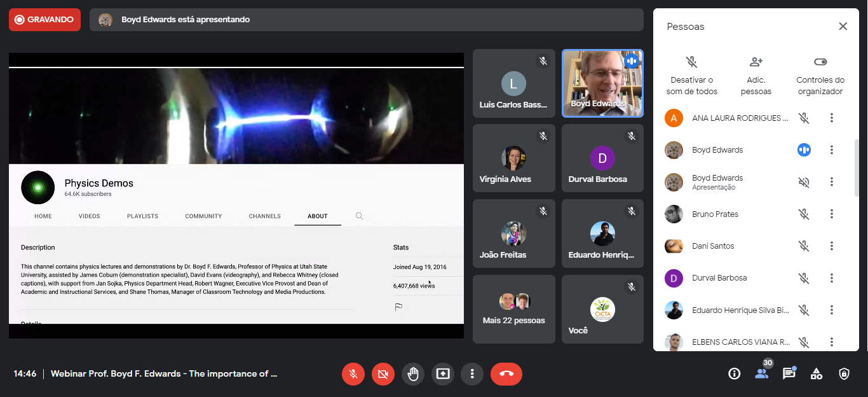This screenshot has height=397, width=868.
Task: Select the Luis Carlos Bass... video tile
Action: (513, 83)
